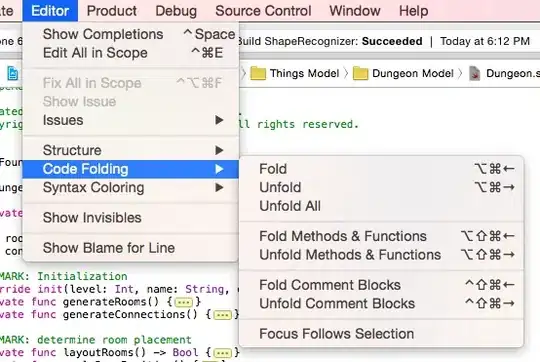The height and width of the screenshot is (362, 540).
Task: Click 'String' parameter type in init
Action: pyautogui.click(x=205, y=289)
